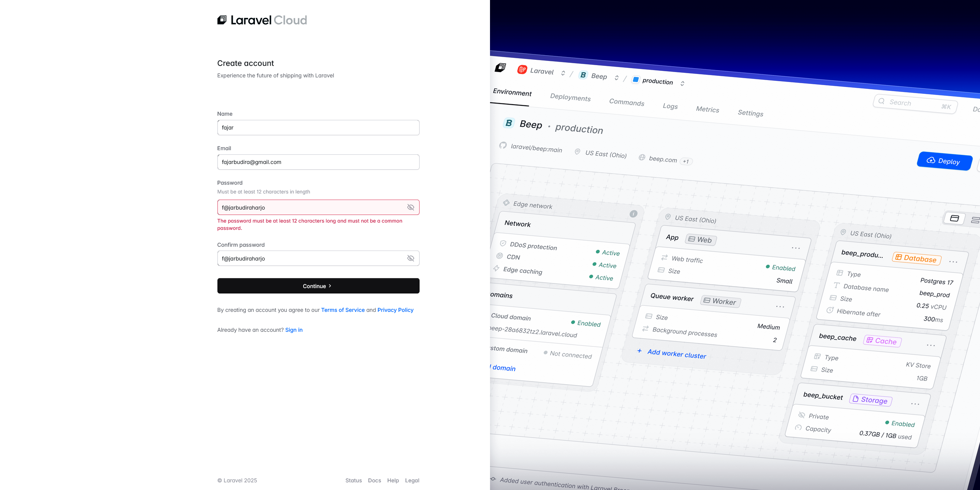
Task: Select the Environment tab
Action: point(512,92)
